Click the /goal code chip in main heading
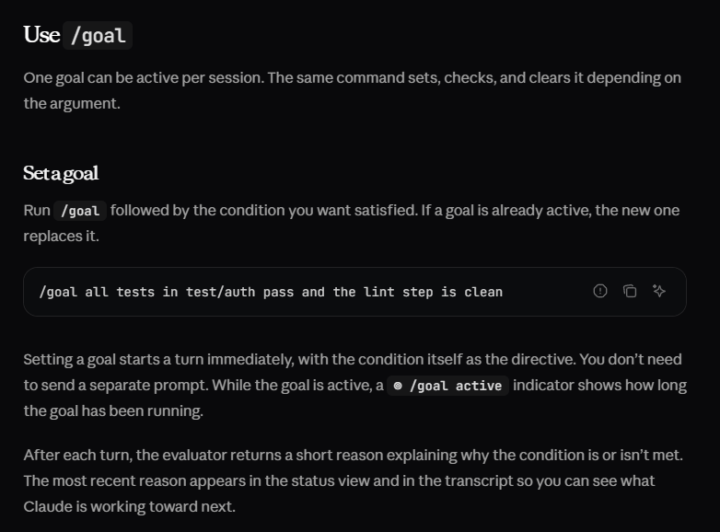 (98, 35)
